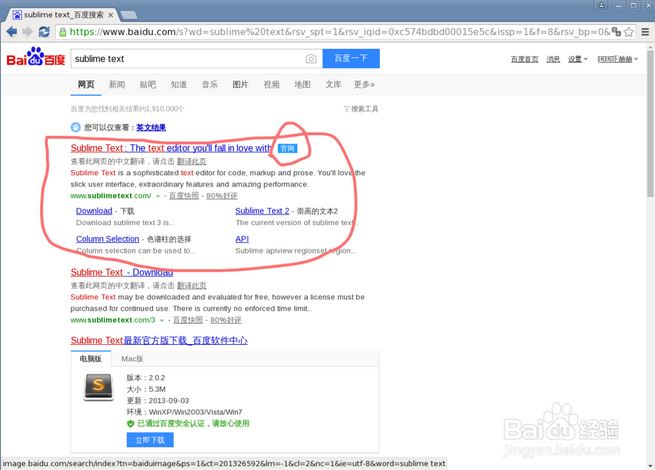Click the translate icon in address bar
The height and width of the screenshot is (470, 655).
[616, 32]
